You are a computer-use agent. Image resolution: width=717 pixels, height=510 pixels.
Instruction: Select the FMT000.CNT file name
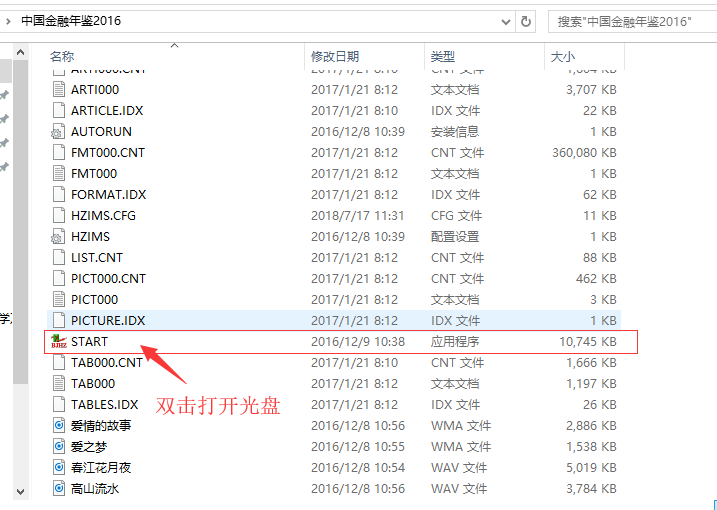[108, 153]
